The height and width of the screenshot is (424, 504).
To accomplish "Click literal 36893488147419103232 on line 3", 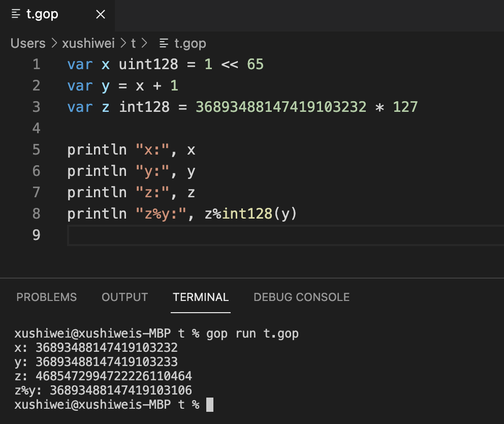I will 281,107.
